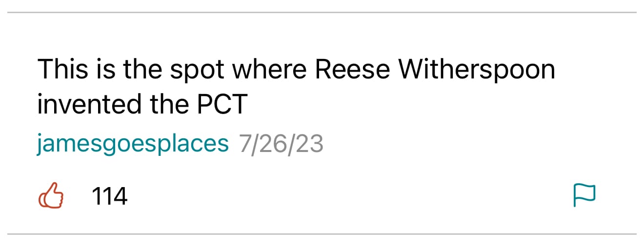This screenshot has height=246, width=644.
Task: Open jamesgoesplaces user profile
Action: (133, 144)
